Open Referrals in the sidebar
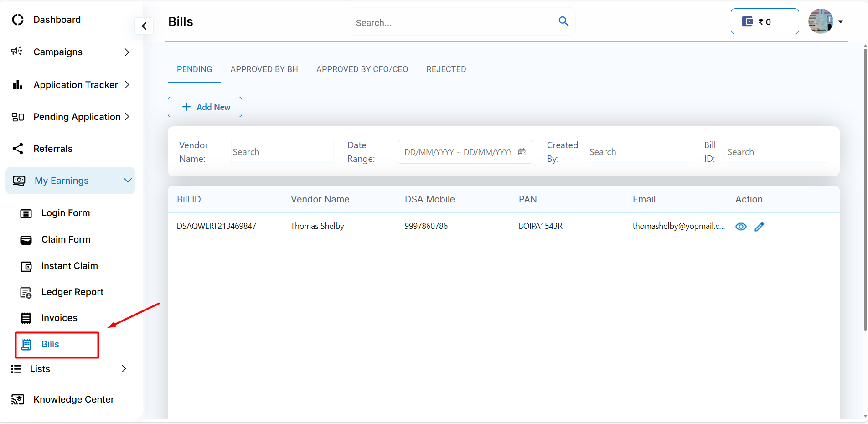868x424 pixels. click(x=53, y=149)
